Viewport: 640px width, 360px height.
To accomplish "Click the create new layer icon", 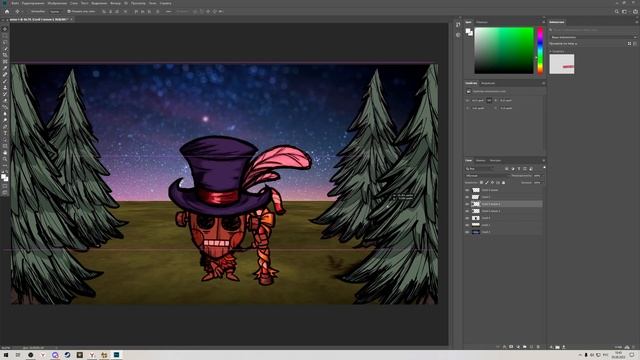I will pyautogui.click(x=531, y=347).
